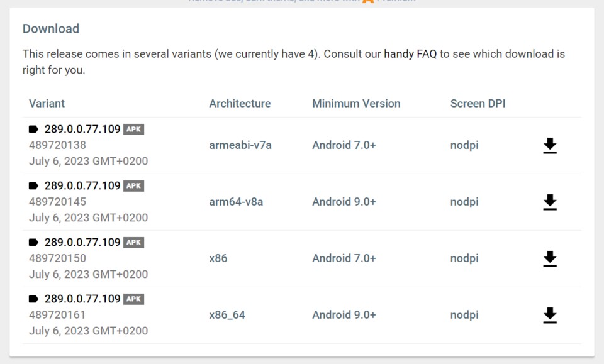Download the armeabi-v7a variant via arrow icon
Viewport: 604px width, 364px height.
[550, 146]
